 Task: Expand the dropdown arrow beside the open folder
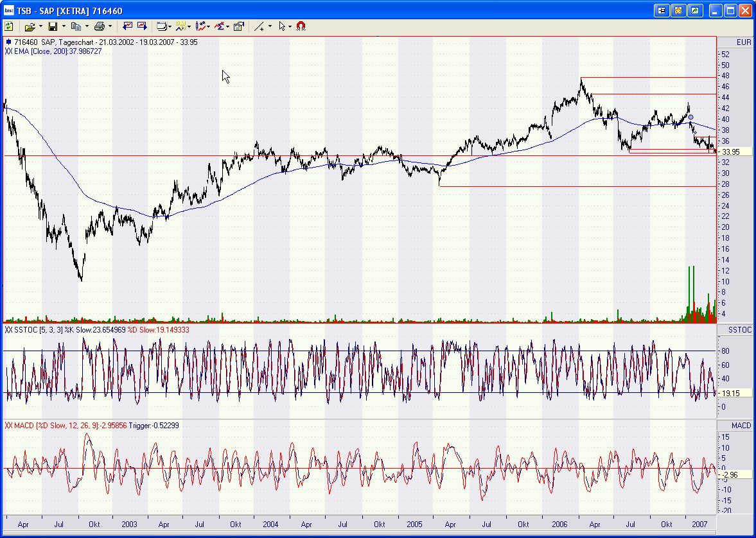point(40,26)
